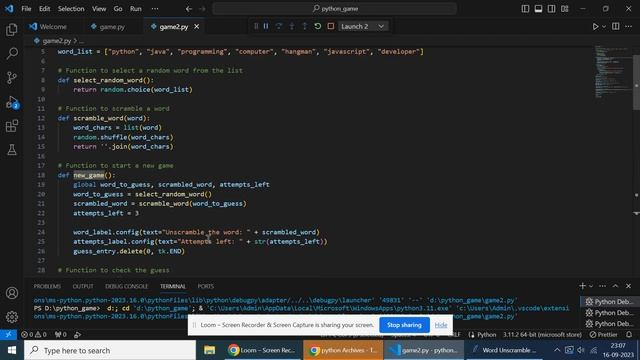Open the Selection menu
The width and height of the screenshot is (640, 360).
tap(71, 9)
